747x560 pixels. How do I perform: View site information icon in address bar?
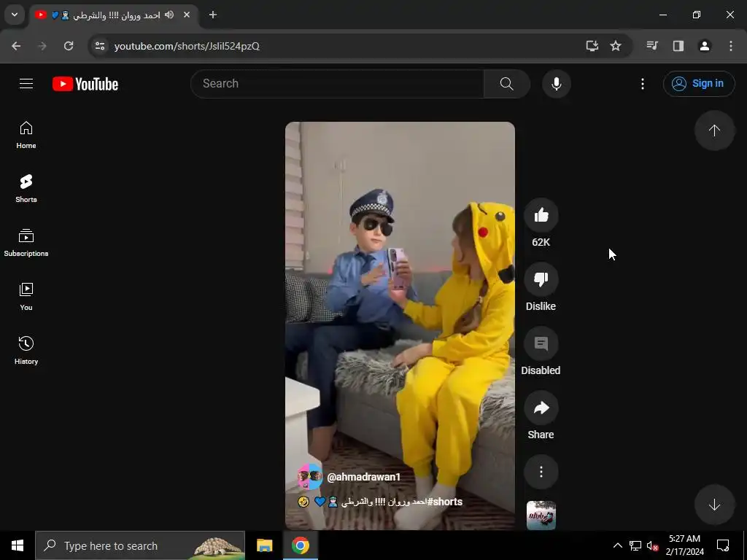click(x=99, y=46)
